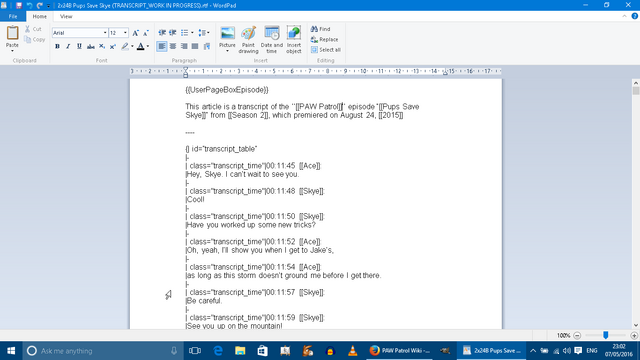Undo the last action
The width and height of the screenshot is (640, 360).
pos(29,5)
